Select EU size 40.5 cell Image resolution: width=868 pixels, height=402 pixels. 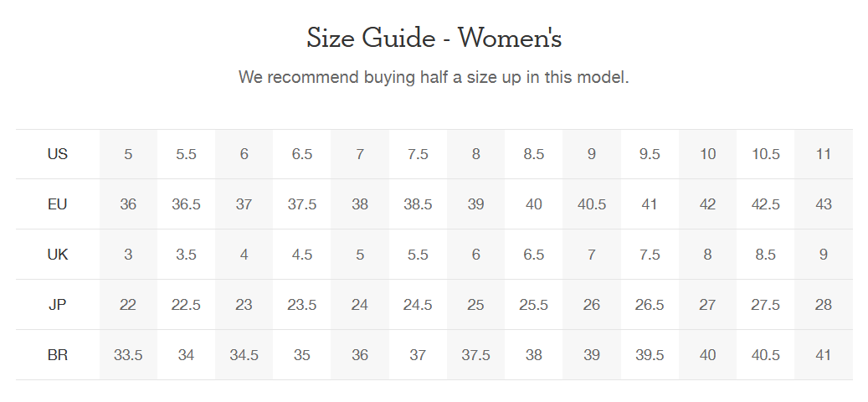[592, 204]
